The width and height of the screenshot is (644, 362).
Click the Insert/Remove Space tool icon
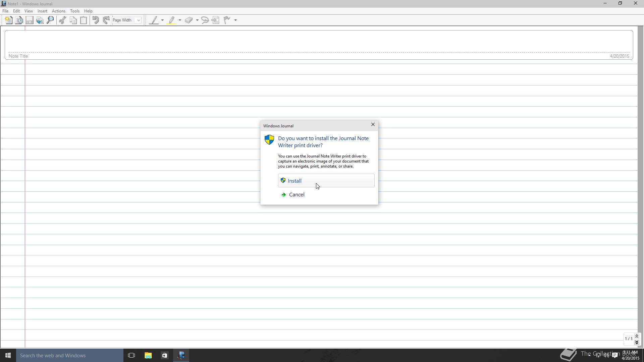(x=216, y=20)
